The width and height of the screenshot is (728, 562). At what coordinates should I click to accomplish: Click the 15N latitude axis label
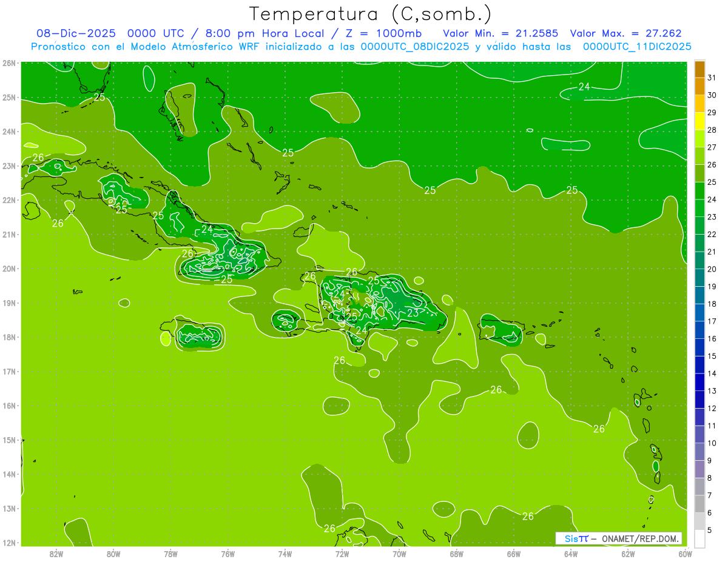tap(8, 440)
